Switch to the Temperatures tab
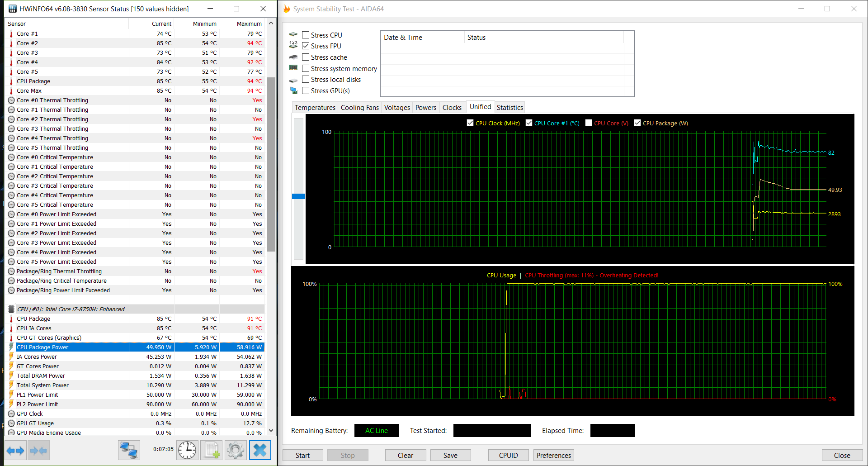868x466 pixels. coord(315,107)
